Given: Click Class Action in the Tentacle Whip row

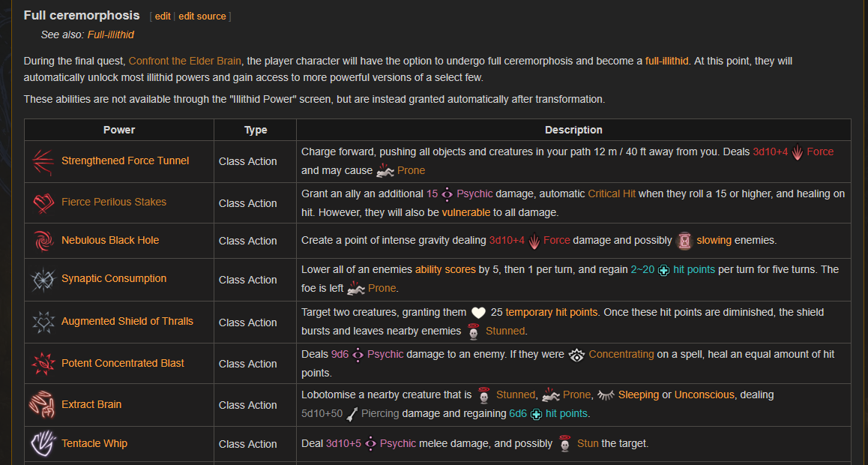Looking at the screenshot, I should pyautogui.click(x=248, y=444).
